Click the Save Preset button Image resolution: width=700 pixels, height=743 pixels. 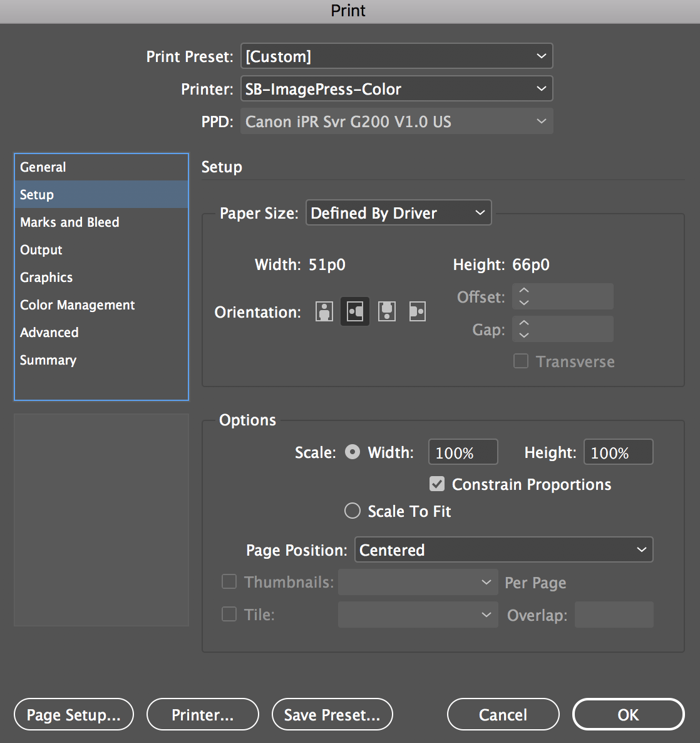coord(332,714)
